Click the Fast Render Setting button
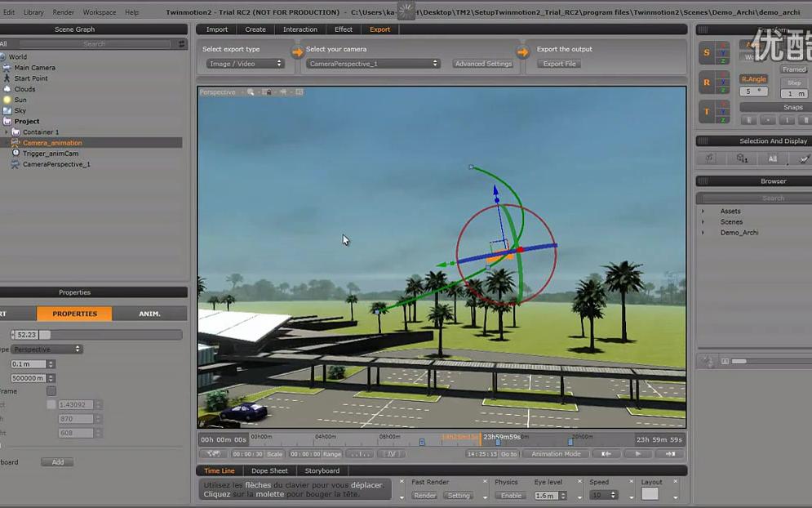Image resolution: width=812 pixels, height=508 pixels. (x=459, y=496)
